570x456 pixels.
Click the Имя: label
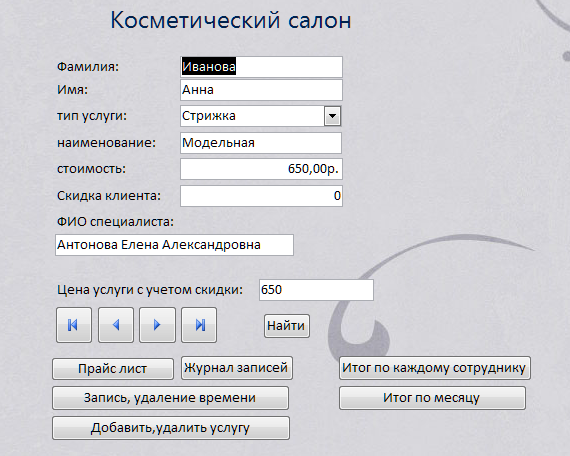coord(72,90)
